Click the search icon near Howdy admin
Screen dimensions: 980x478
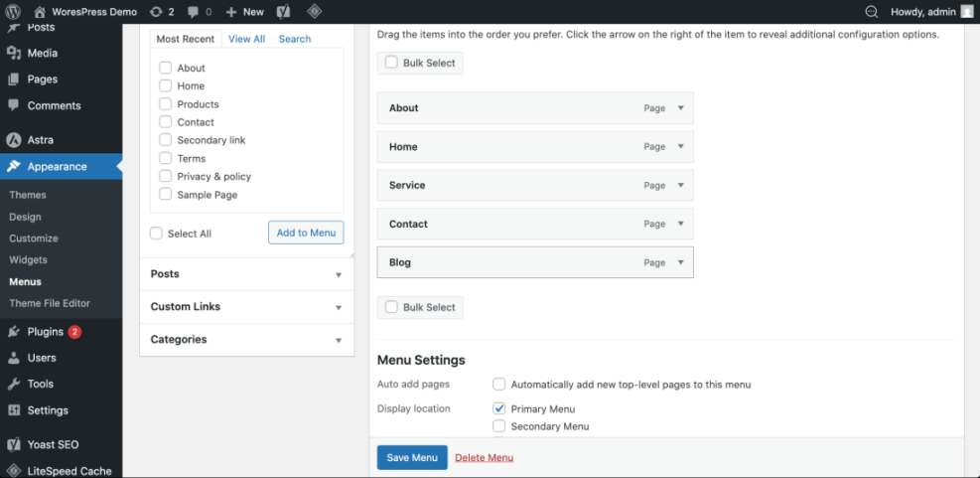(x=872, y=11)
